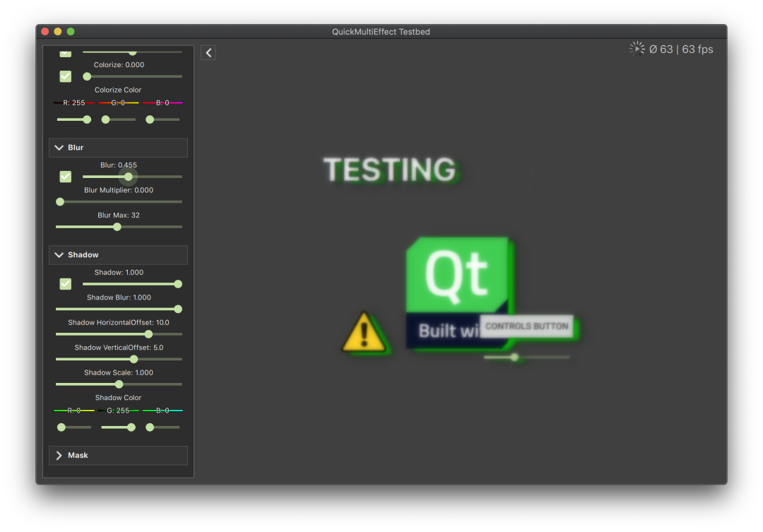Expand the Mask section
The image size is (763, 532).
pos(118,455)
